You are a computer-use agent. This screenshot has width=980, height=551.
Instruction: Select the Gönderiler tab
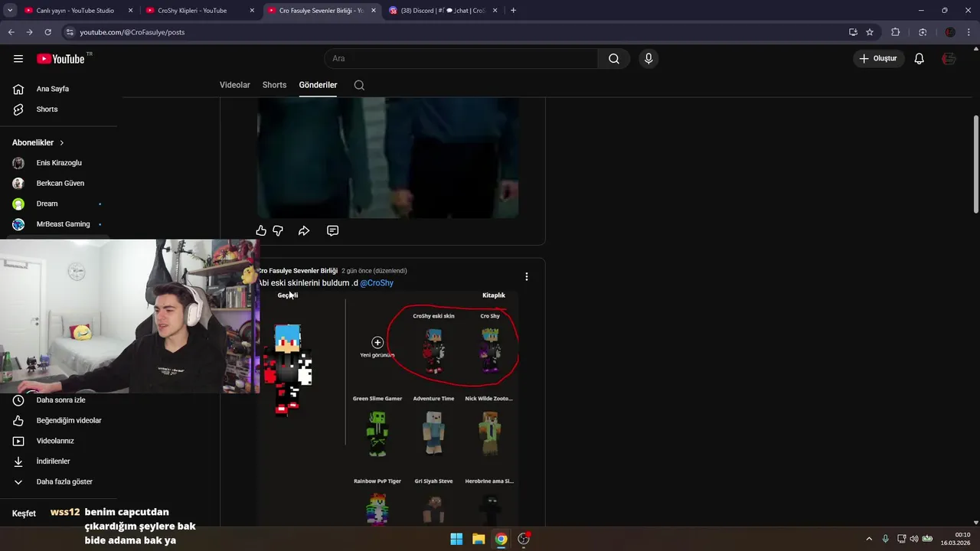pos(318,85)
